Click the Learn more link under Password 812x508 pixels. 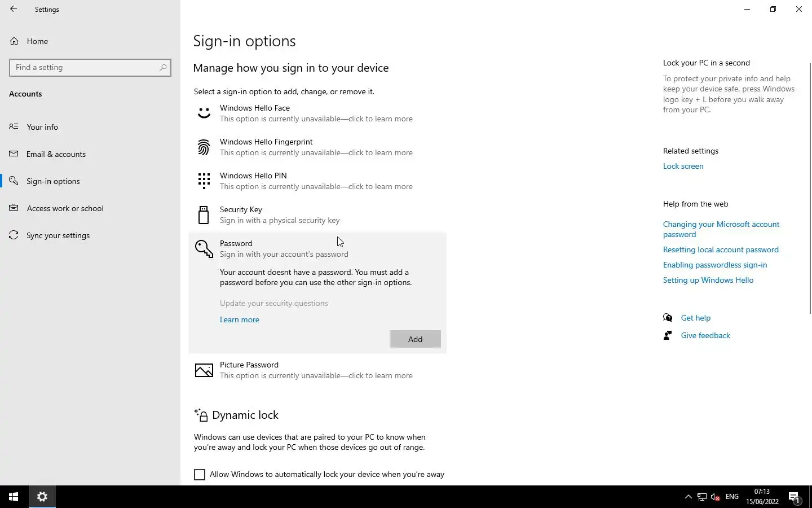coord(240,319)
